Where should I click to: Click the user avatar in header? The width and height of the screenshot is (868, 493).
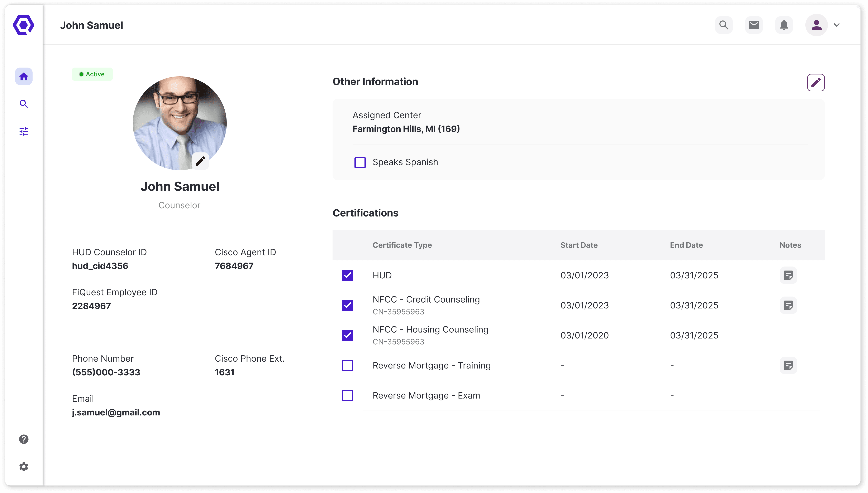click(x=816, y=25)
